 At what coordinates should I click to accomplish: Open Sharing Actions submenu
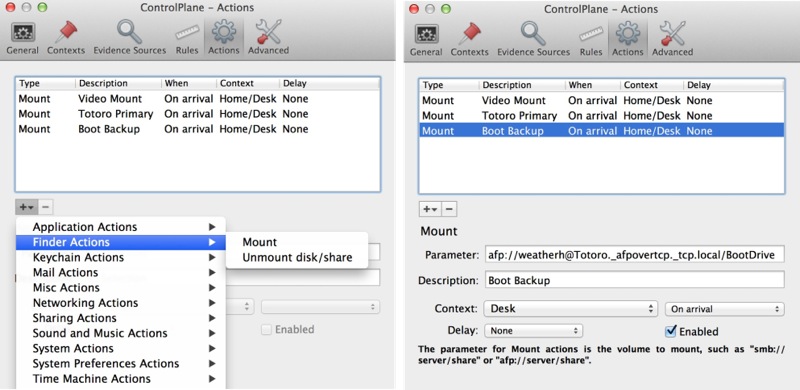click(x=121, y=318)
